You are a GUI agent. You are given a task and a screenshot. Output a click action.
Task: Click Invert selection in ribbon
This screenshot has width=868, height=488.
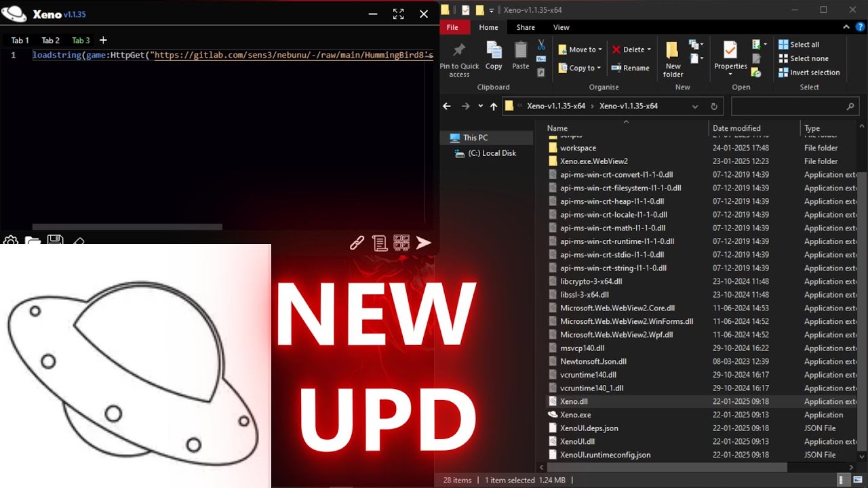click(x=809, y=73)
